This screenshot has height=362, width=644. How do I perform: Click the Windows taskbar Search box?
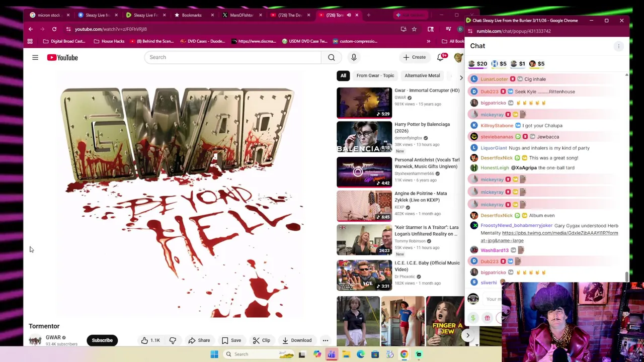(x=259, y=354)
